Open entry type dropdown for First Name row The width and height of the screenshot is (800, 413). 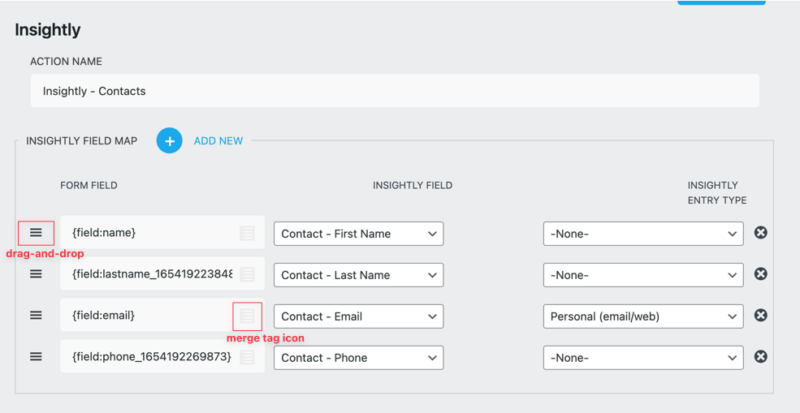point(643,233)
